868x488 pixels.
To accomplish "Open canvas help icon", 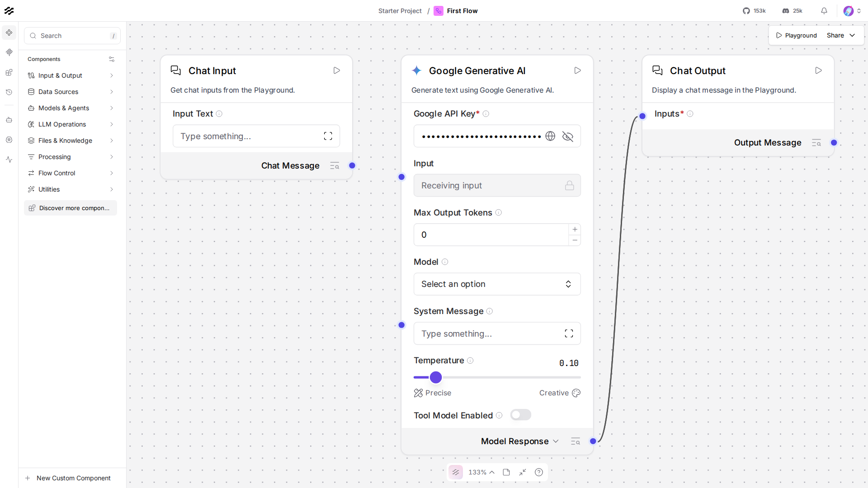I will [x=539, y=472].
